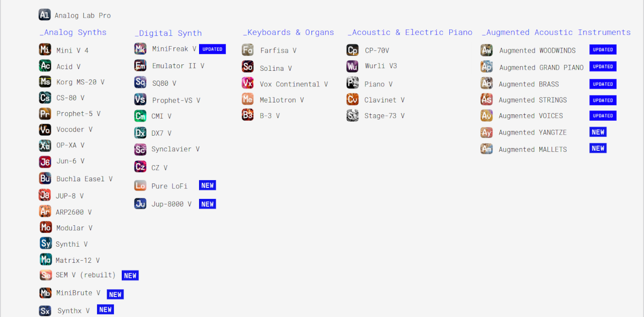Image resolution: width=644 pixels, height=317 pixels.
Task: Click the CP-70V icon
Action: pyautogui.click(x=353, y=50)
